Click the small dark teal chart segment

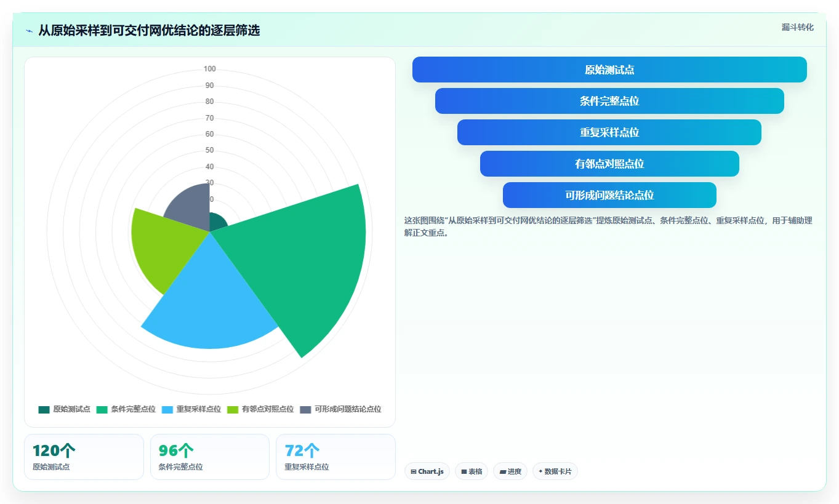point(217,223)
